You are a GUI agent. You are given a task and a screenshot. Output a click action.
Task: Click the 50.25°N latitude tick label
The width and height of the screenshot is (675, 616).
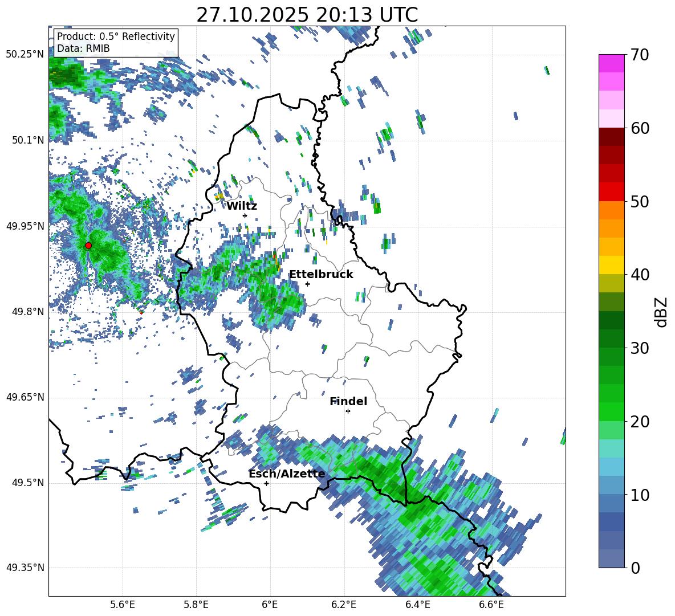tap(25, 55)
